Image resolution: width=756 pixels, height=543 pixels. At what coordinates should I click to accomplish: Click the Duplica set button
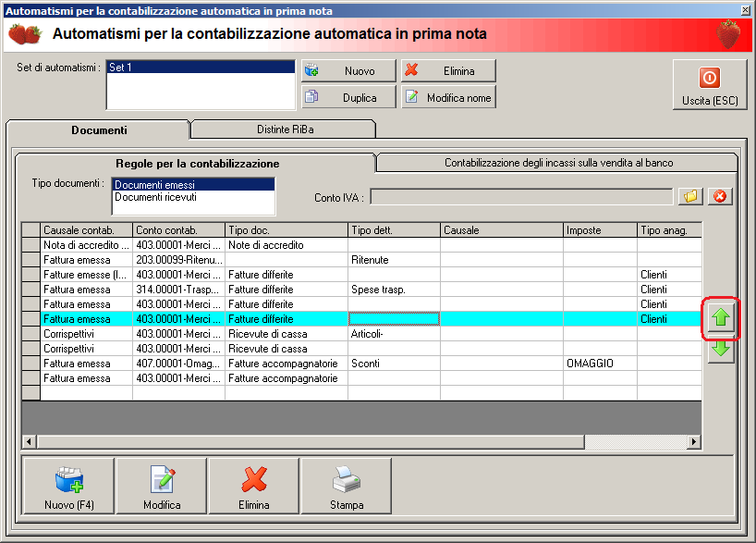click(348, 97)
